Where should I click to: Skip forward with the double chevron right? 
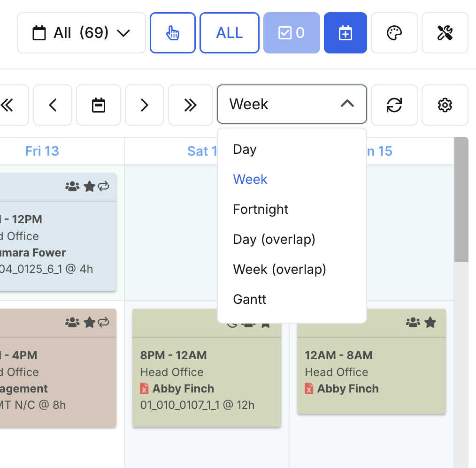[x=190, y=105]
